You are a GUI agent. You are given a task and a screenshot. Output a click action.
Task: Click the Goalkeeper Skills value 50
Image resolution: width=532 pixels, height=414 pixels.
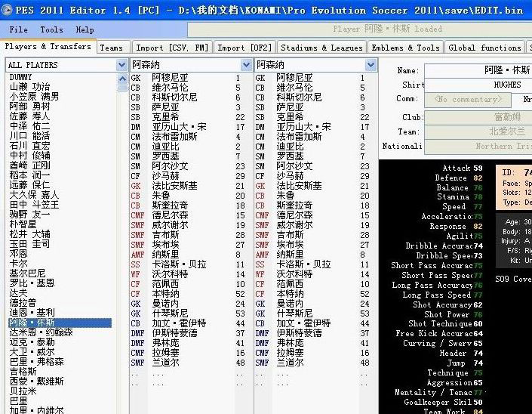(x=478, y=403)
